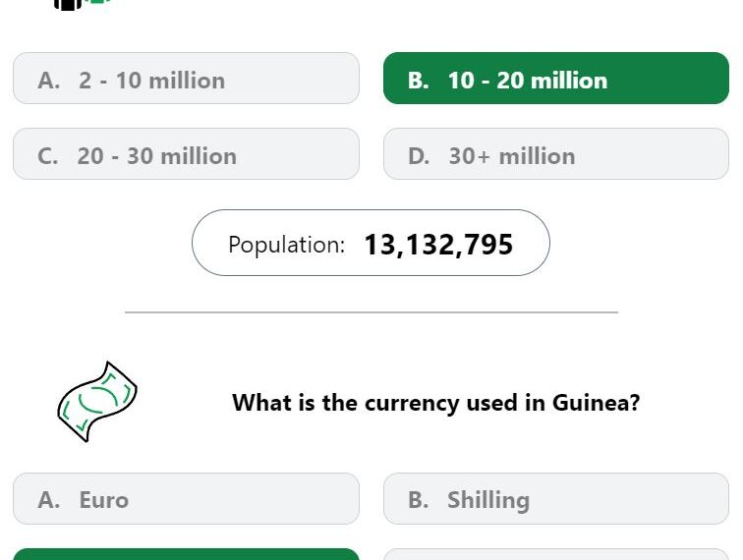Choose option C, 20 - 30 million
The image size is (743, 560).
[x=186, y=154]
